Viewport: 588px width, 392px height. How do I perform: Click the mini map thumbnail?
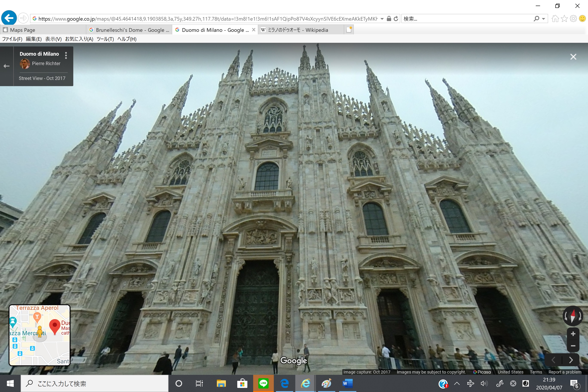click(x=40, y=335)
